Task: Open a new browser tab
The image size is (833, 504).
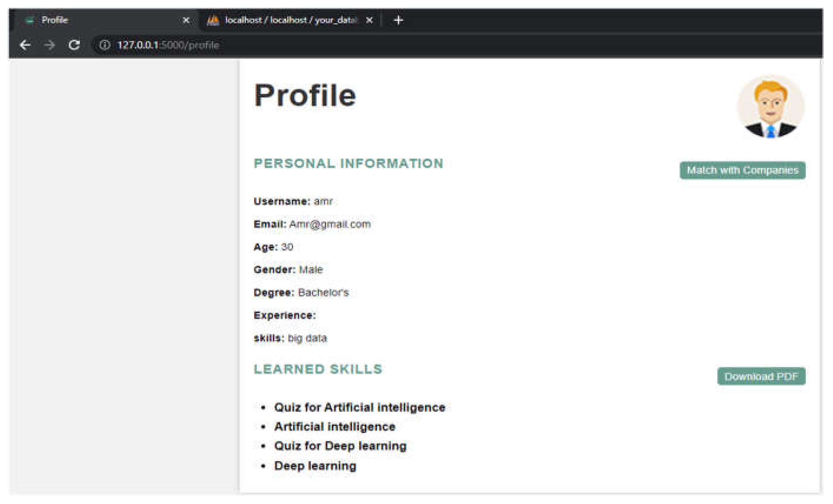Action: (399, 20)
